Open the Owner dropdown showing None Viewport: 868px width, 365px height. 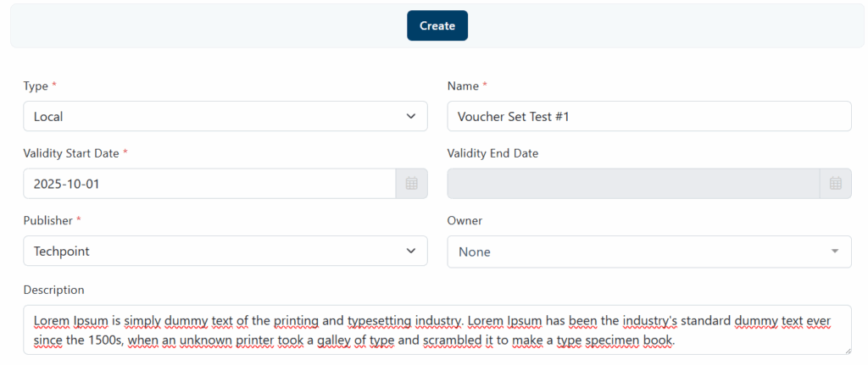[x=648, y=251]
